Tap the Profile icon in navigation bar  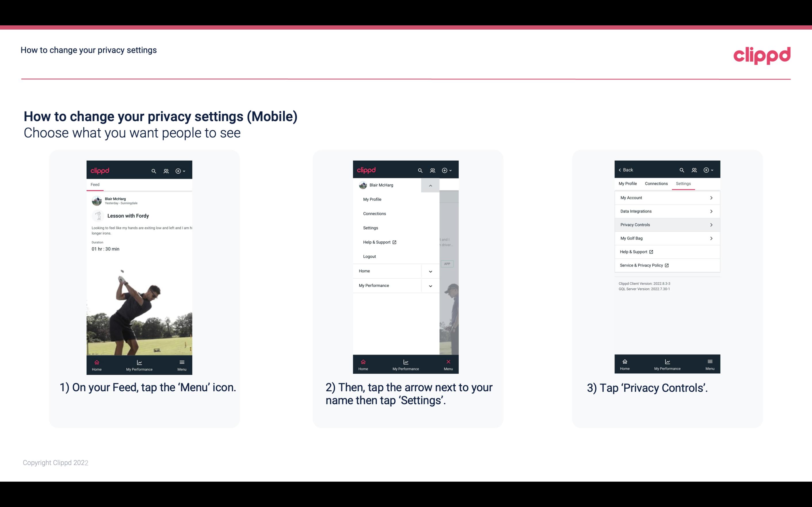tap(165, 171)
